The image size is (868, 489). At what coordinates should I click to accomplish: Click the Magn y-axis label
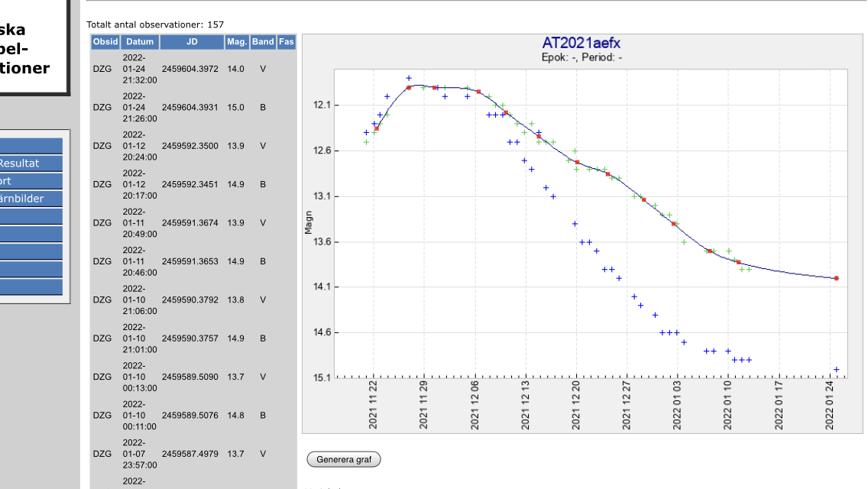(x=309, y=222)
